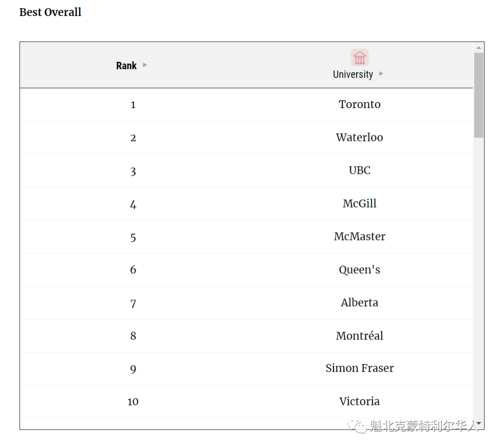Select the McGill row
This screenshot has width=495, height=448.
[x=247, y=204]
